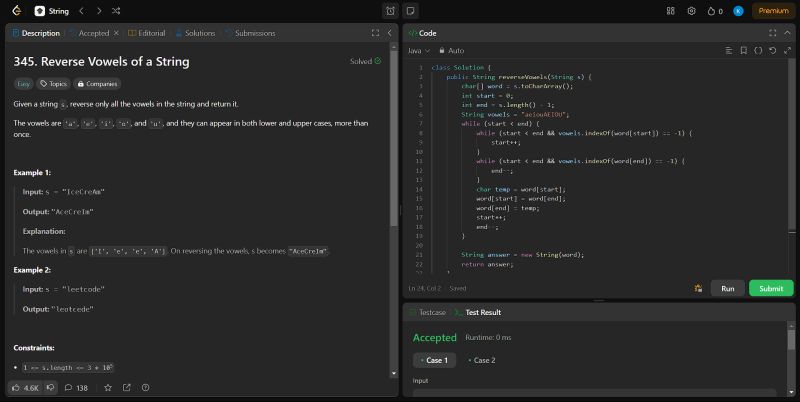Screen dimensions: 800x402
Task: Like the problem with thumbs up
Action: tap(18, 387)
